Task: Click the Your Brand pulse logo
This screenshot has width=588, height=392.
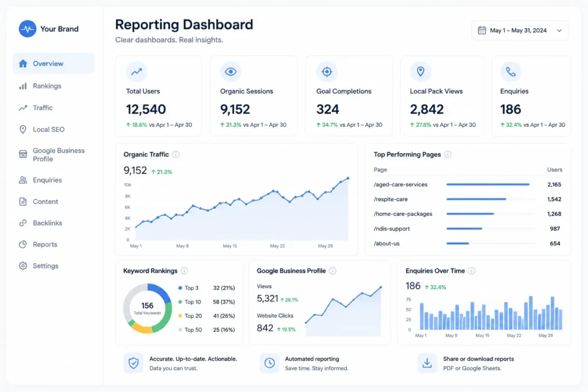Action: pyautogui.click(x=28, y=29)
